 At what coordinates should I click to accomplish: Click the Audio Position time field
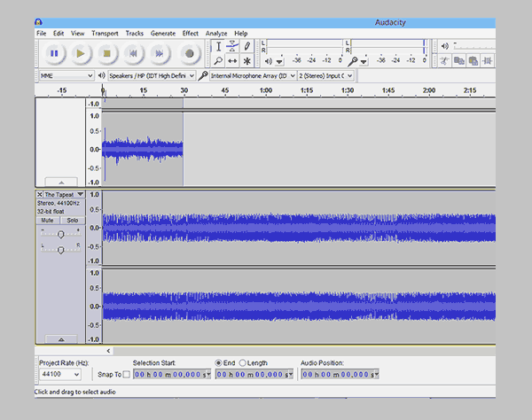[340, 375]
